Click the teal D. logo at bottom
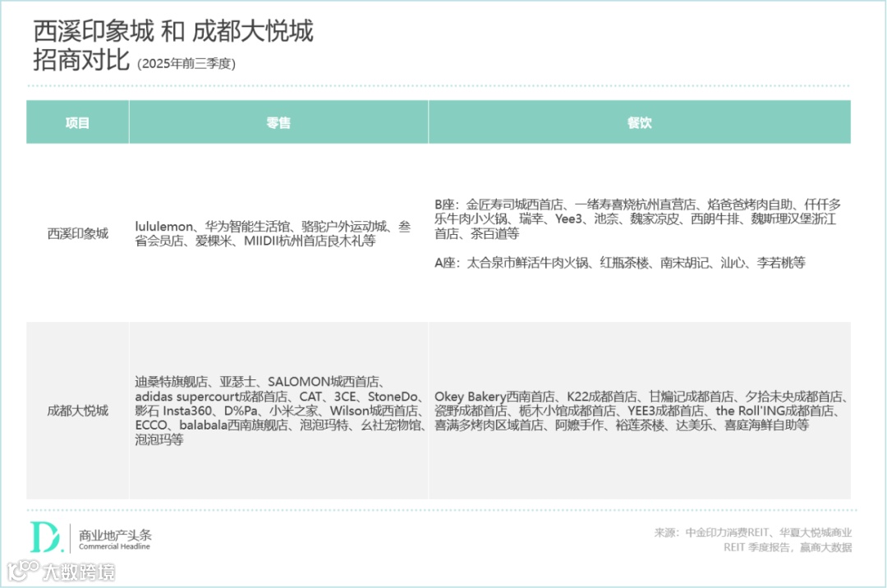This screenshot has width=887, height=588. coord(46,536)
